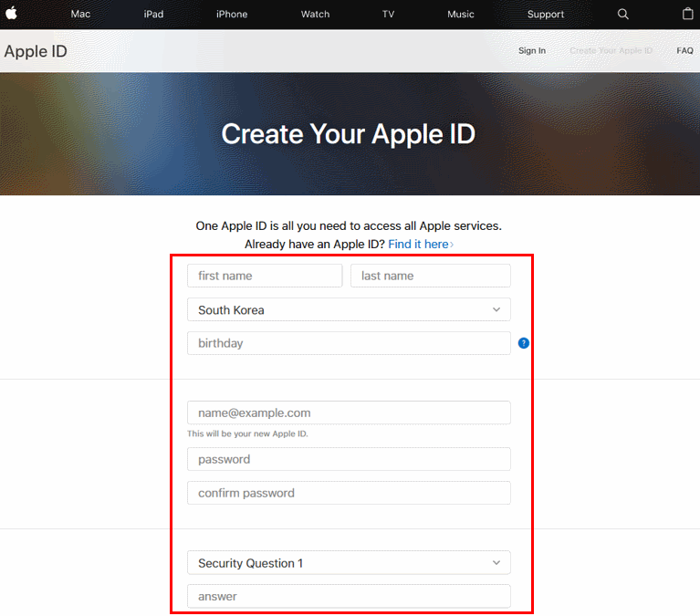Click the blue birthday help icon
The height and width of the screenshot is (616, 700).
point(524,343)
